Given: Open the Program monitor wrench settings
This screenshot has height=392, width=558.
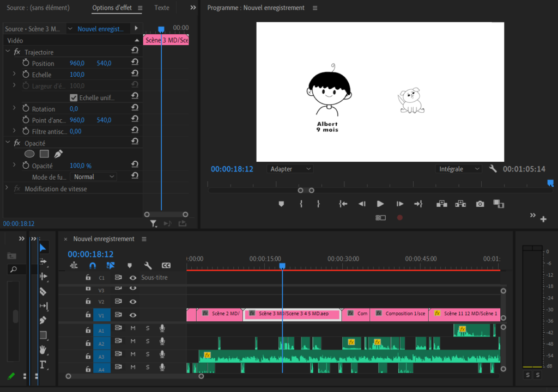Looking at the screenshot, I should (493, 169).
